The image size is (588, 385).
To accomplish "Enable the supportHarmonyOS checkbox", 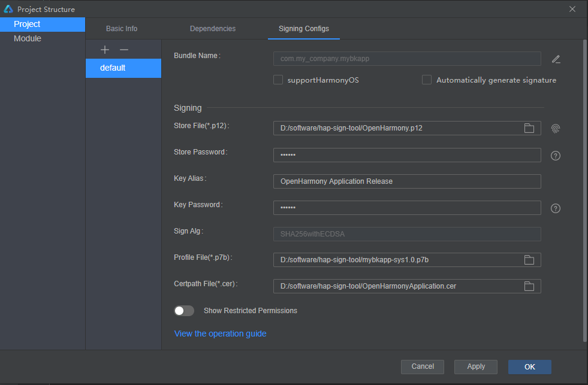I will (x=278, y=79).
